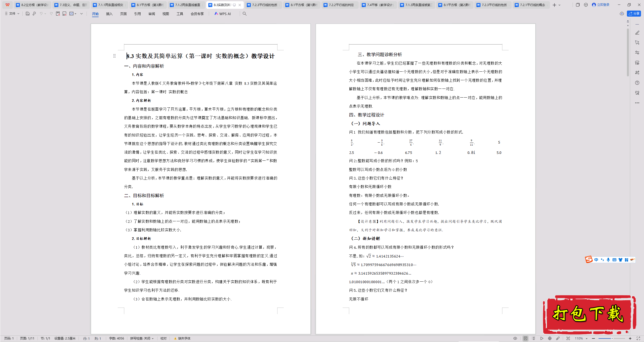Viewport: 644px width, 342px height.
Task: Click the selection pointer icon in right sidebar
Action: pyautogui.click(x=637, y=42)
